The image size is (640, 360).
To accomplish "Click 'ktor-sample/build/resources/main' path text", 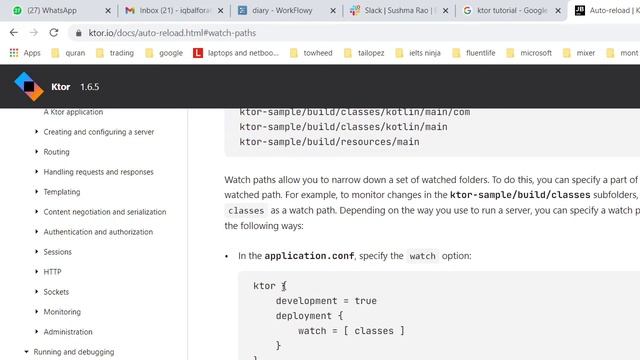I will [329, 142].
